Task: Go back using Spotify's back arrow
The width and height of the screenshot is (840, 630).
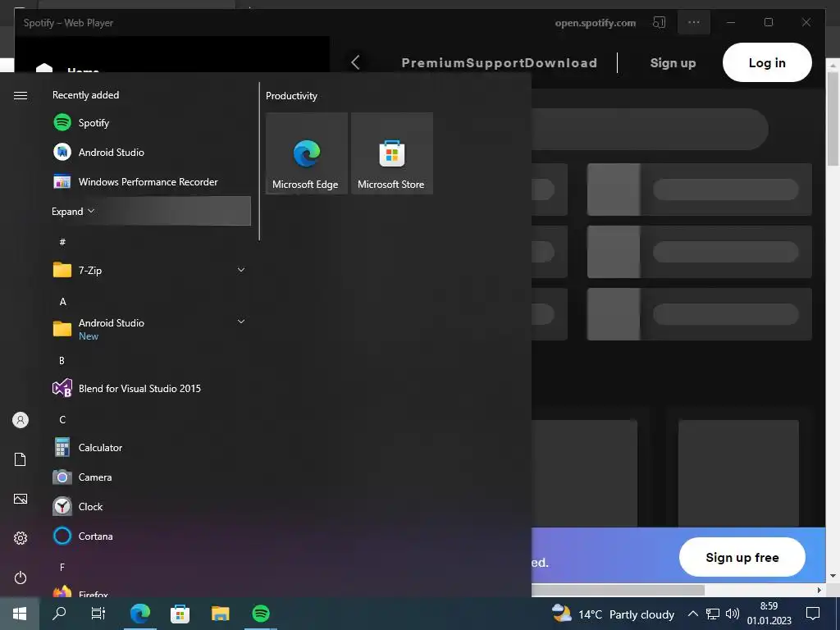Action: tap(355, 62)
